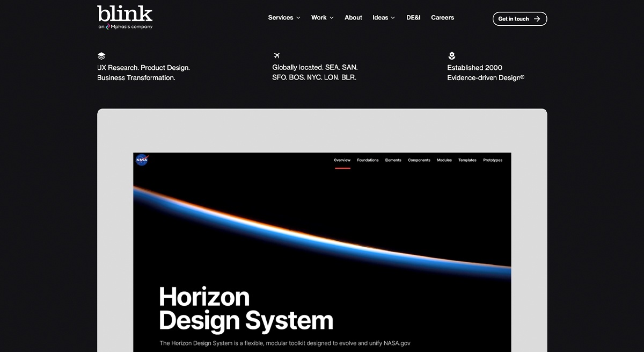The height and width of the screenshot is (352, 644).
Task: Click the Established 2000 text
Action: coord(475,68)
